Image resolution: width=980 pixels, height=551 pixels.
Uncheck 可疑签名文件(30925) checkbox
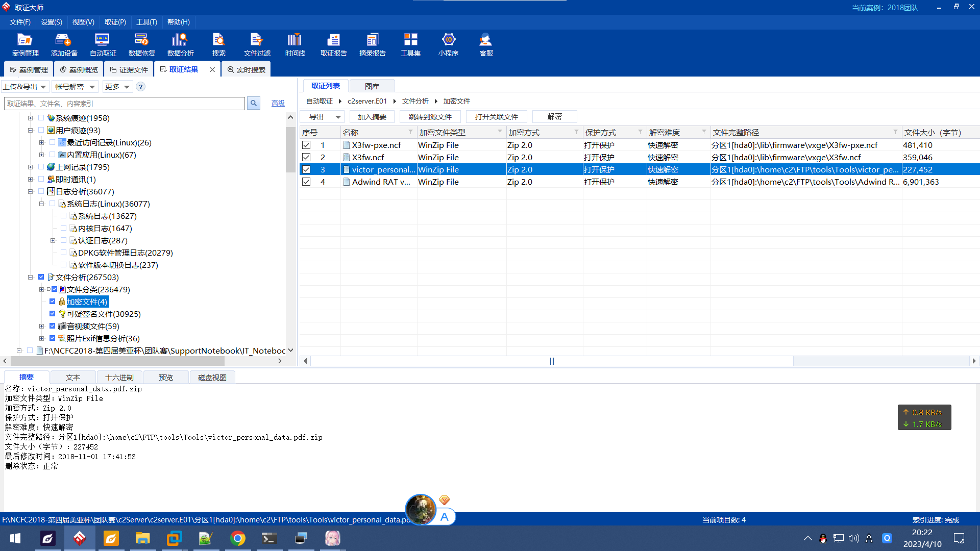click(x=53, y=314)
